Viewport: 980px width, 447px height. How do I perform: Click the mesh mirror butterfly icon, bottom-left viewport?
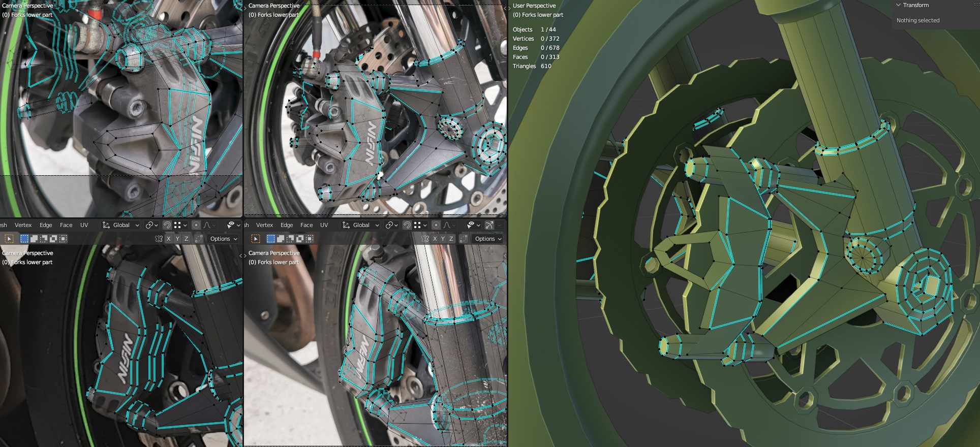[159, 239]
